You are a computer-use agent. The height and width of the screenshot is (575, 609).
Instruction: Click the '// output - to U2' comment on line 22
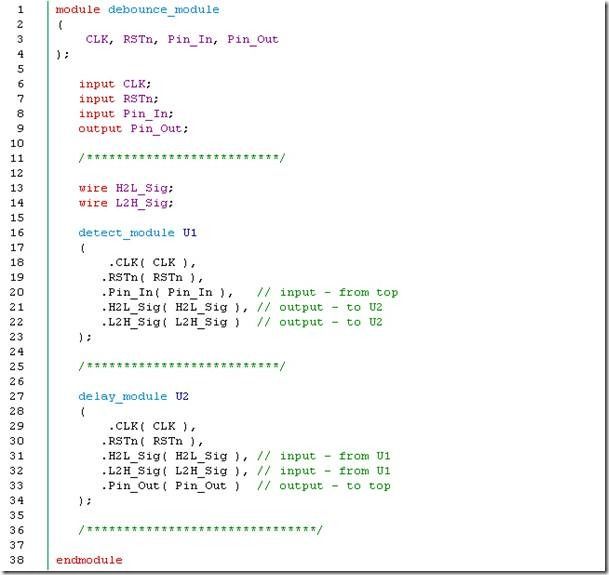point(320,322)
